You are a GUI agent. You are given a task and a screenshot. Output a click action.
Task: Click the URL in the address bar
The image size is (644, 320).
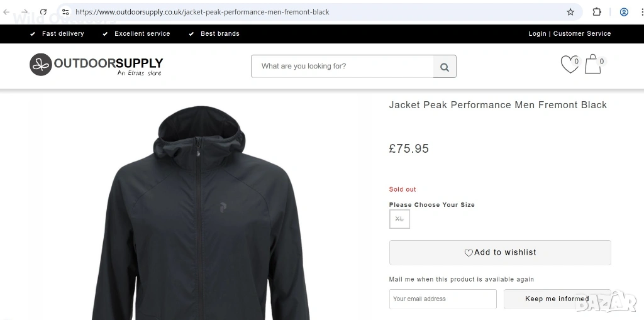point(203,12)
